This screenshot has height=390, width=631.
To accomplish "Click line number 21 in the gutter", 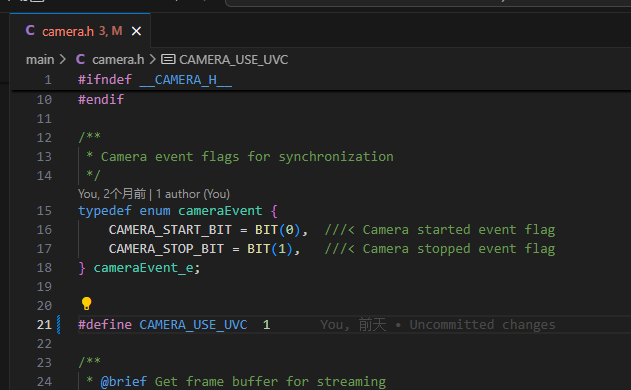I will pyautogui.click(x=44, y=324).
